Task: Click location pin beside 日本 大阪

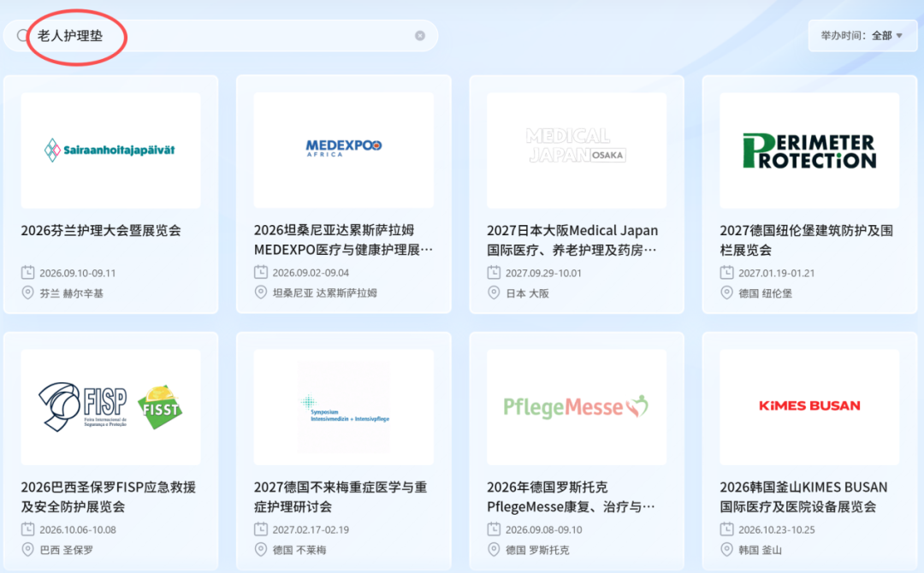Action: click(494, 292)
